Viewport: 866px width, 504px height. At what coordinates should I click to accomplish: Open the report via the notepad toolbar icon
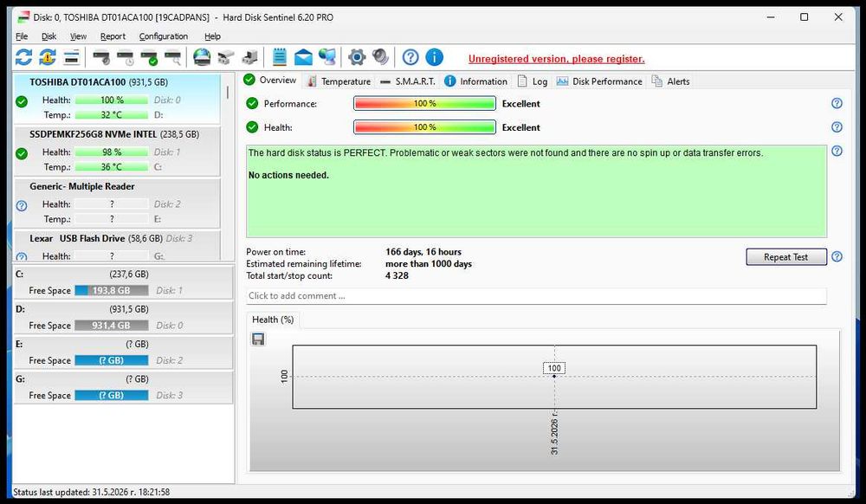coord(280,57)
